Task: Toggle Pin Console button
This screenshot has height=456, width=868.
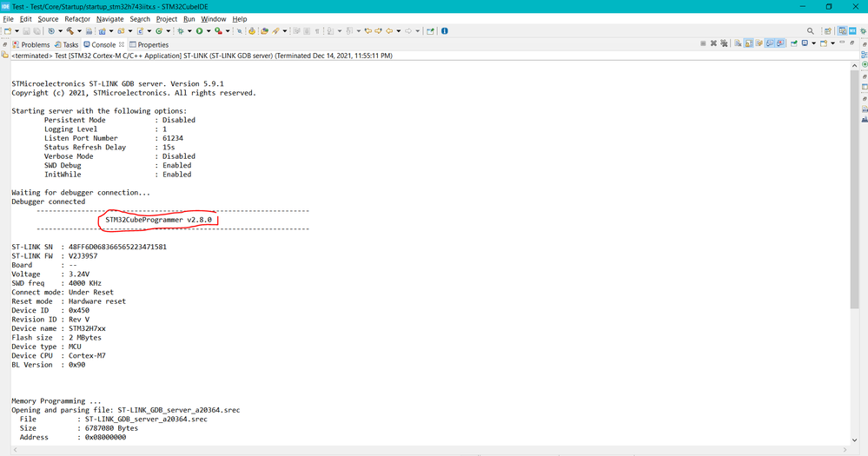Action: point(794,43)
